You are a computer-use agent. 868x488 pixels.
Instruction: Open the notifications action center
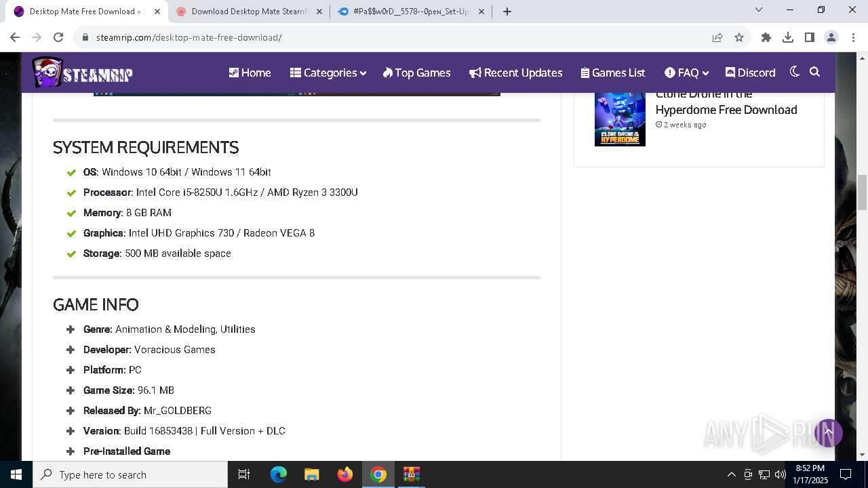[846, 474]
